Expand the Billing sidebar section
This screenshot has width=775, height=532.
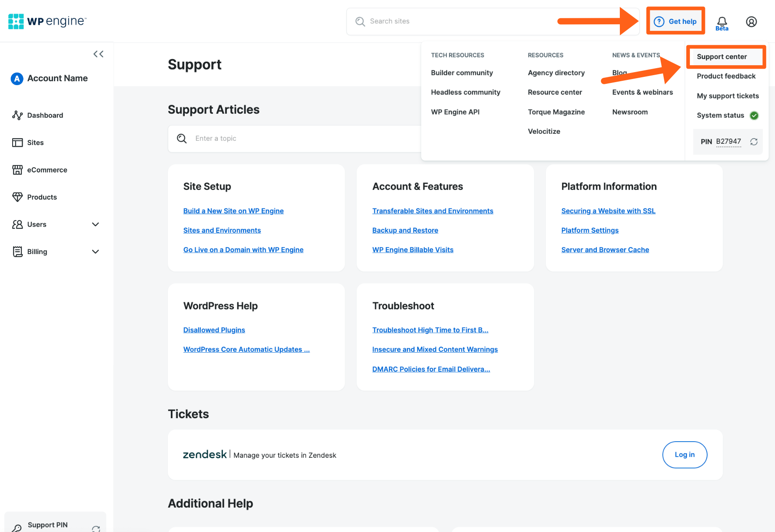(95, 251)
